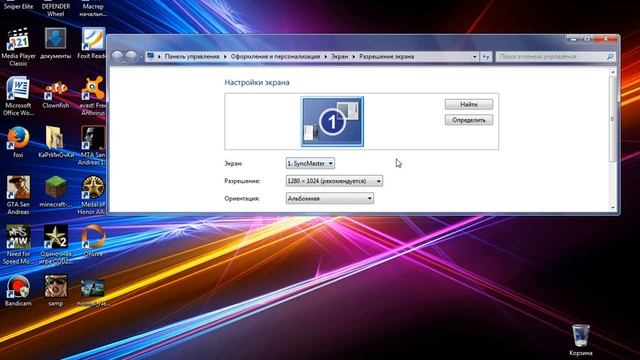Launch Need for Speed Most Wanted icon
Image resolution: width=640 pixels, height=360 pixels.
[18, 244]
